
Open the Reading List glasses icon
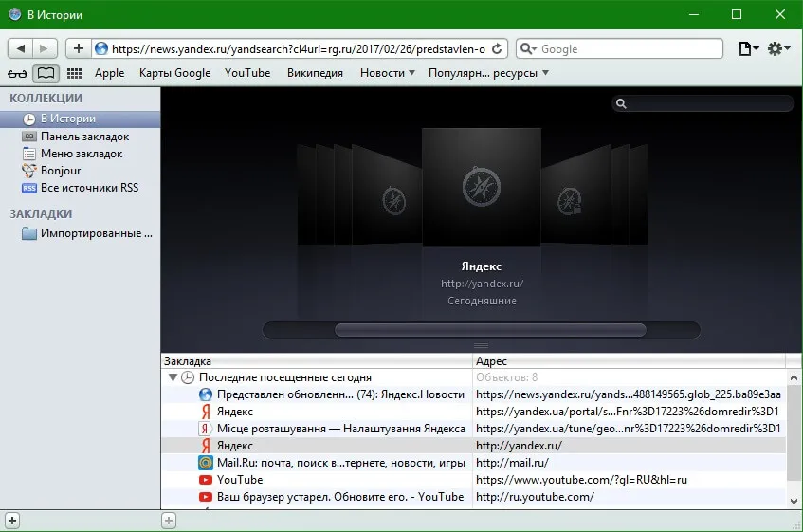point(17,74)
